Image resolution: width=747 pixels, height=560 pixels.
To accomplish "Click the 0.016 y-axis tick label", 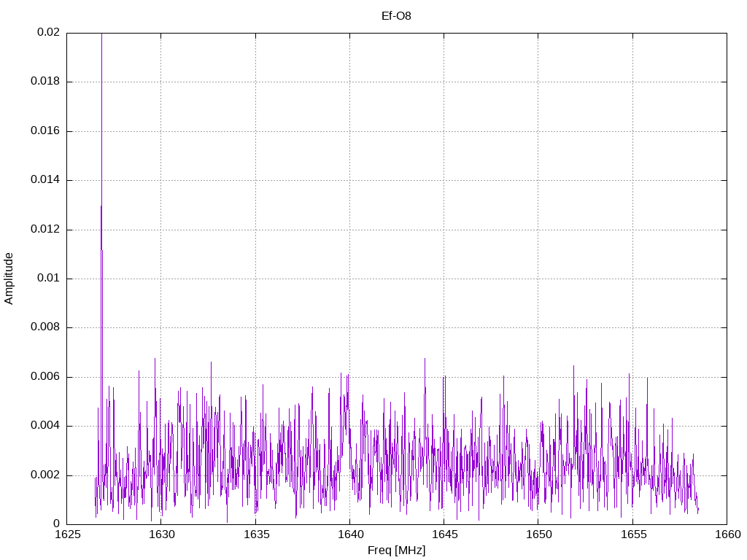I will point(44,131).
